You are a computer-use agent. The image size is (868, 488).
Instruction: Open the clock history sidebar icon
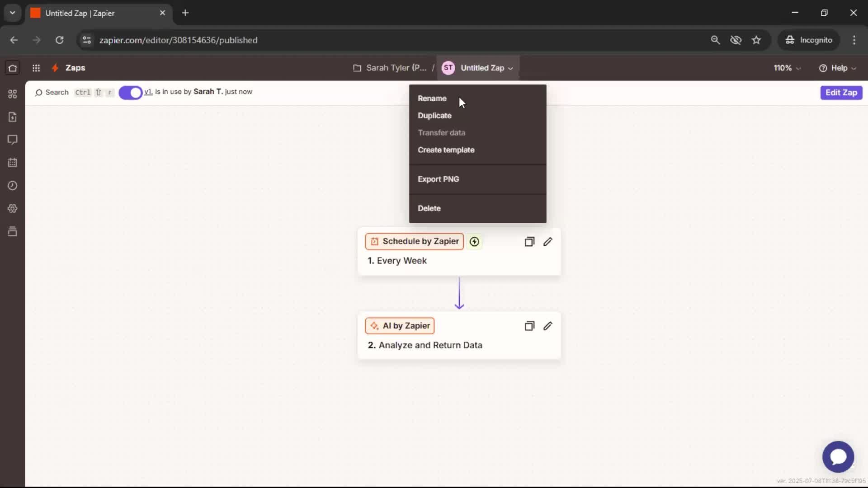(13, 186)
